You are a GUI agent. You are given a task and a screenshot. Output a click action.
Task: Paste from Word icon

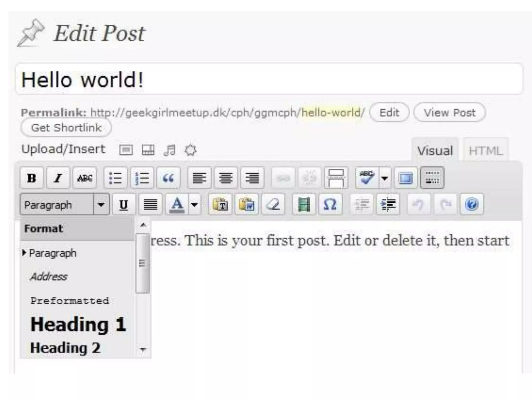coord(247,205)
